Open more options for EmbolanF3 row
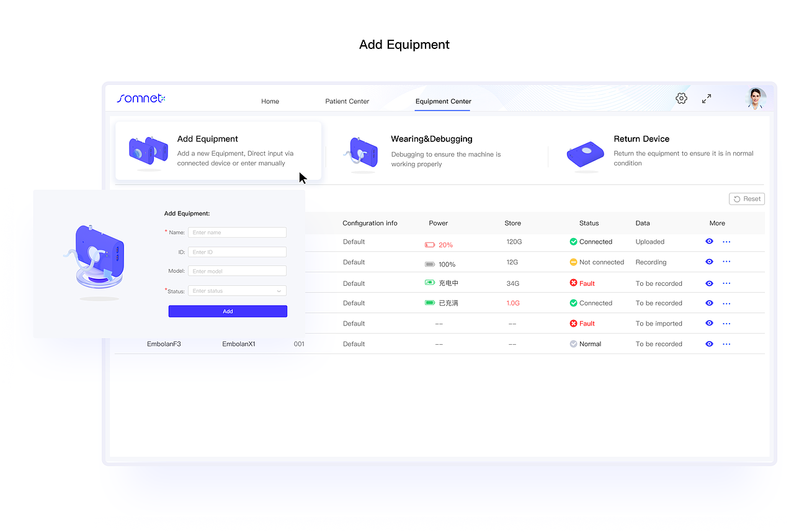Image resolution: width=794 pixels, height=532 pixels. coord(726,344)
